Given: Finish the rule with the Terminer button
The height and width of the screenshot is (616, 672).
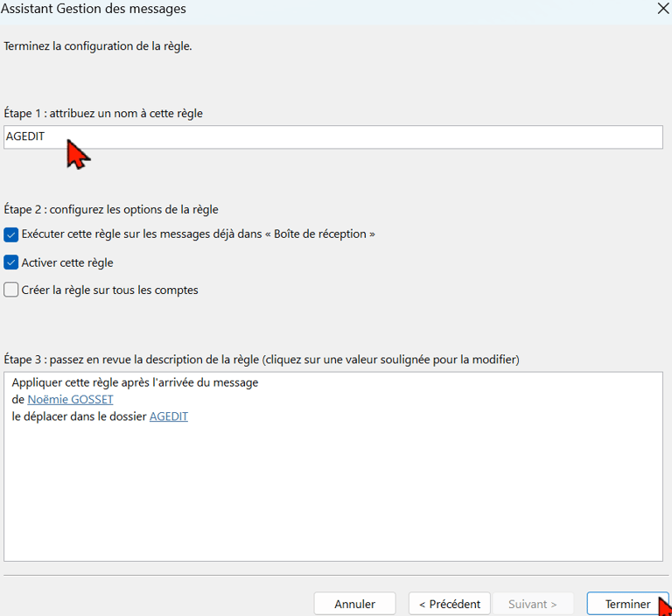Looking at the screenshot, I should (x=627, y=604).
